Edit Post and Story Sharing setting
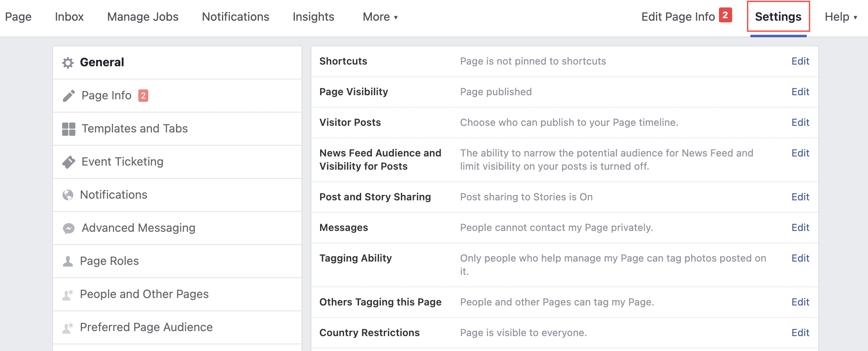 tap(800, 197)
